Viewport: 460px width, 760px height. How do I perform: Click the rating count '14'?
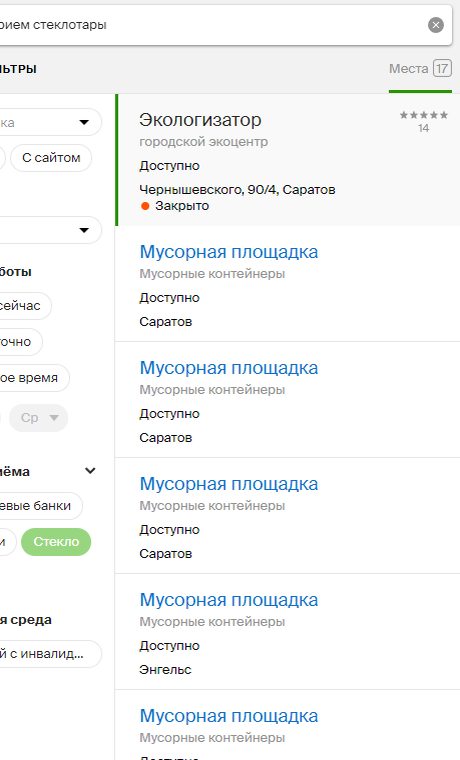tap(424, 128)
